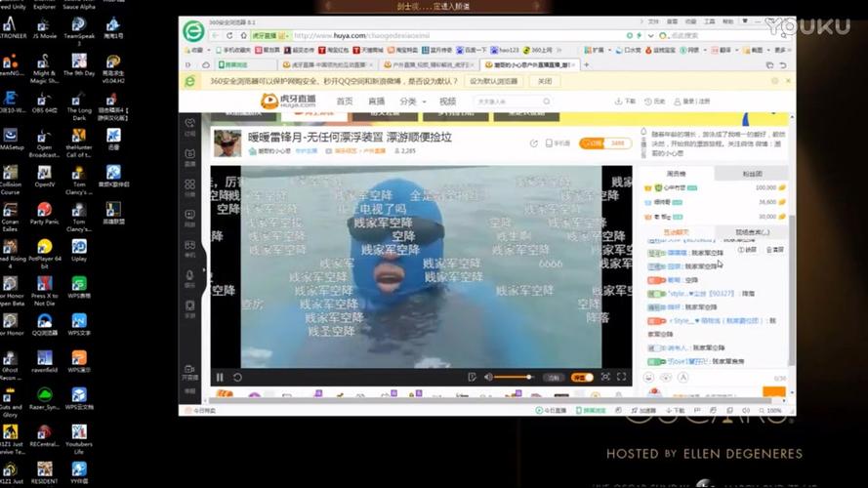Select the fan group rank tab
This screenshot has width=868, height=488.
tap(751, 174)
